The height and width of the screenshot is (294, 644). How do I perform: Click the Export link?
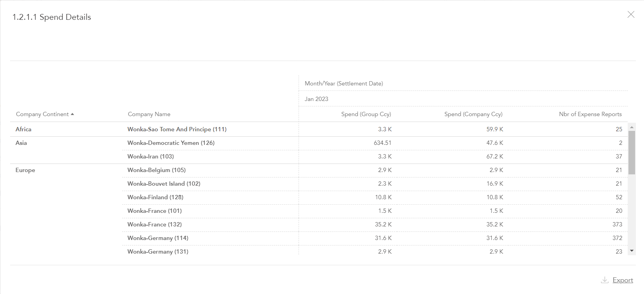tap(623, 280)
